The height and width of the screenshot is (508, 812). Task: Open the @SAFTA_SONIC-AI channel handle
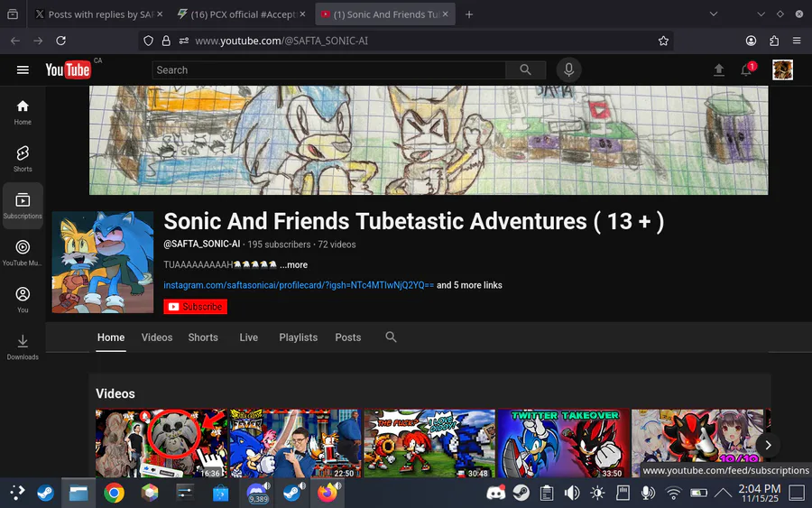pyautogui.click(x=202, y=244)
